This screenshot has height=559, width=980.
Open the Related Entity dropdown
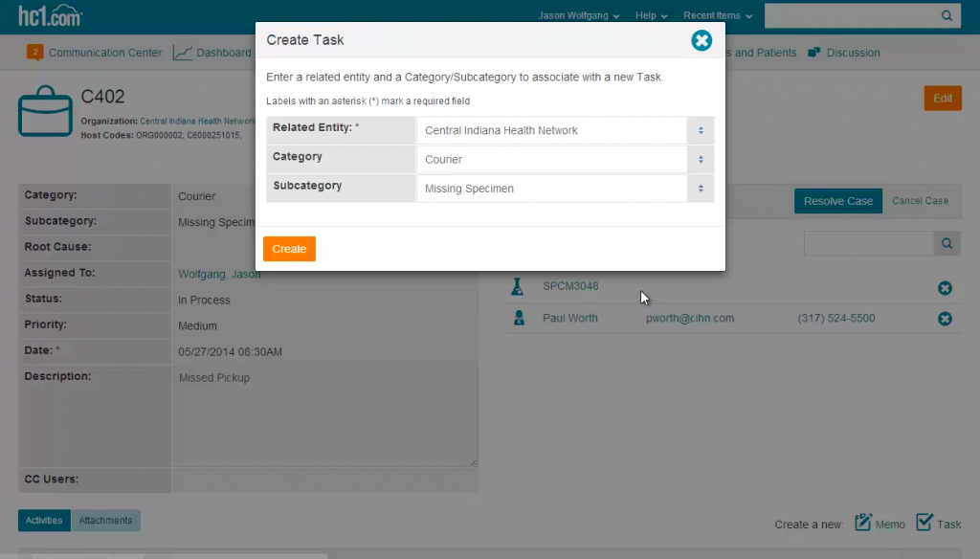[565, 130]
